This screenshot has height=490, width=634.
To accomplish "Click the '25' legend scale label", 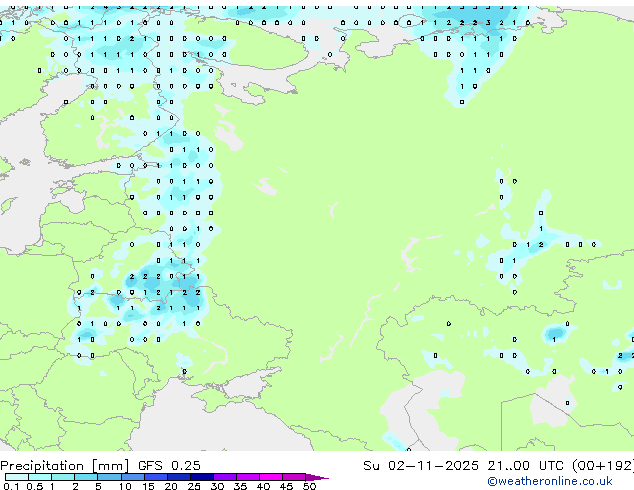I will click(194, 486).
